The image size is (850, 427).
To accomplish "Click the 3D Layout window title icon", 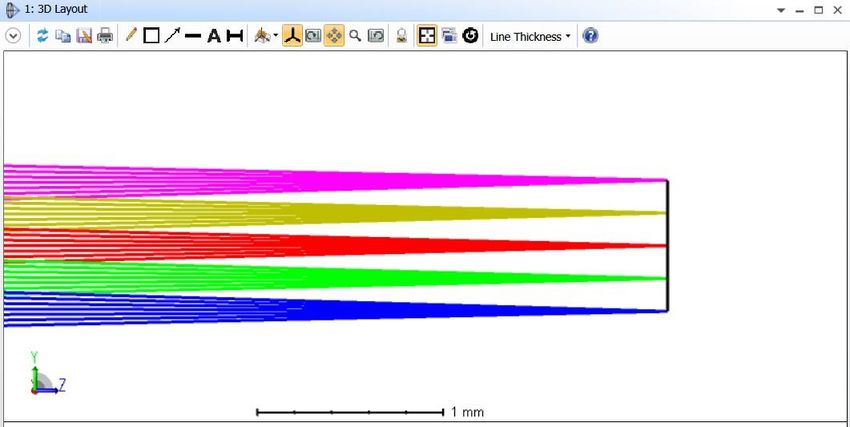I will (x=12, y=10).
